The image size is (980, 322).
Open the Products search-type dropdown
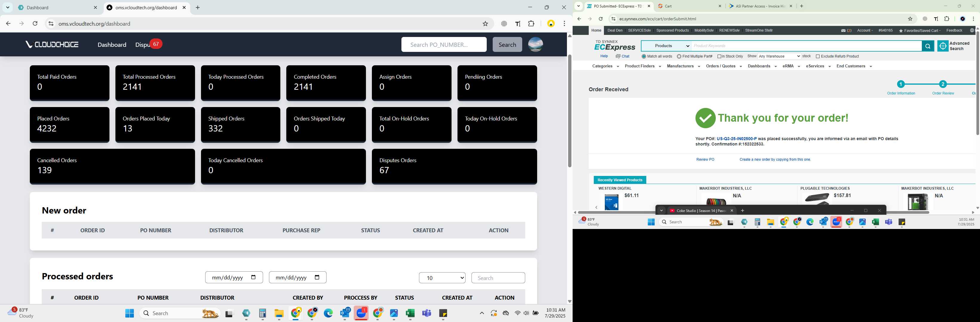point(667,46)
